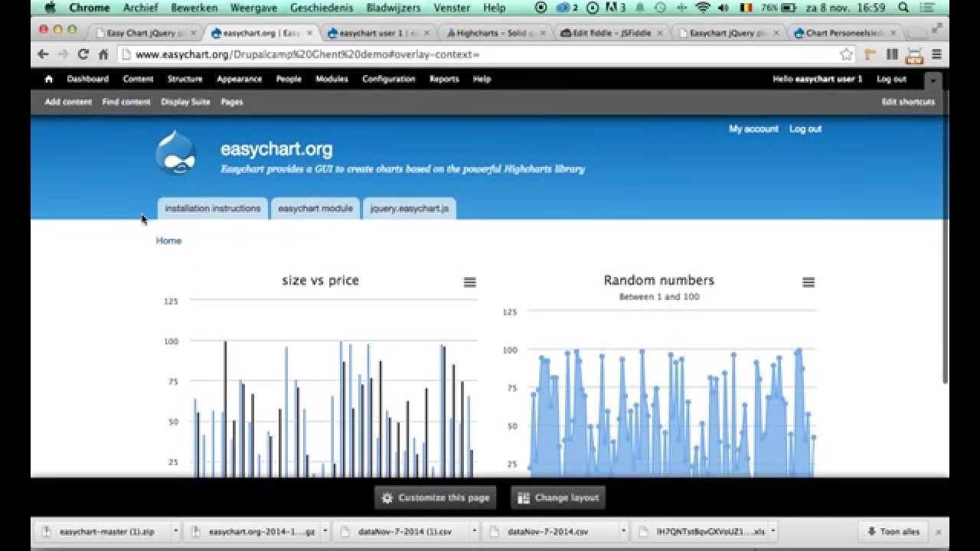
Task: Click the NEW badge extension icon
Action: click(914, 55)
